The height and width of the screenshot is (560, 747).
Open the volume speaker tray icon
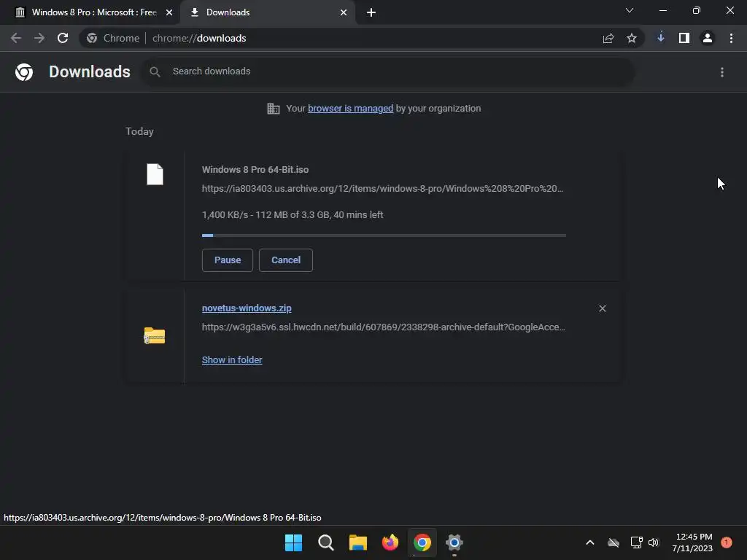(x=654, y=542)
